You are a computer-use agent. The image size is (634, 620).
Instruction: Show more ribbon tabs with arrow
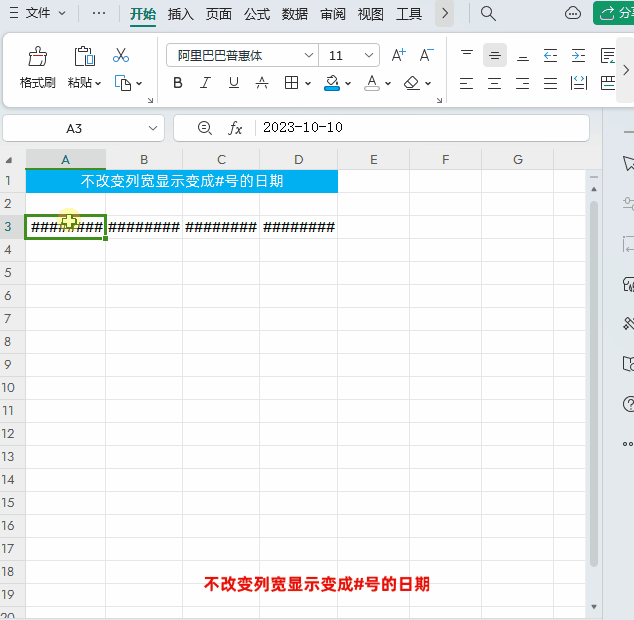[x=444, y=13]
